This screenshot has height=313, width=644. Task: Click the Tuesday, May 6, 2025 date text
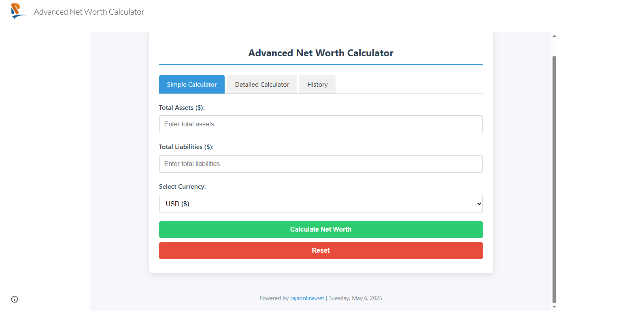pos(355,298)
